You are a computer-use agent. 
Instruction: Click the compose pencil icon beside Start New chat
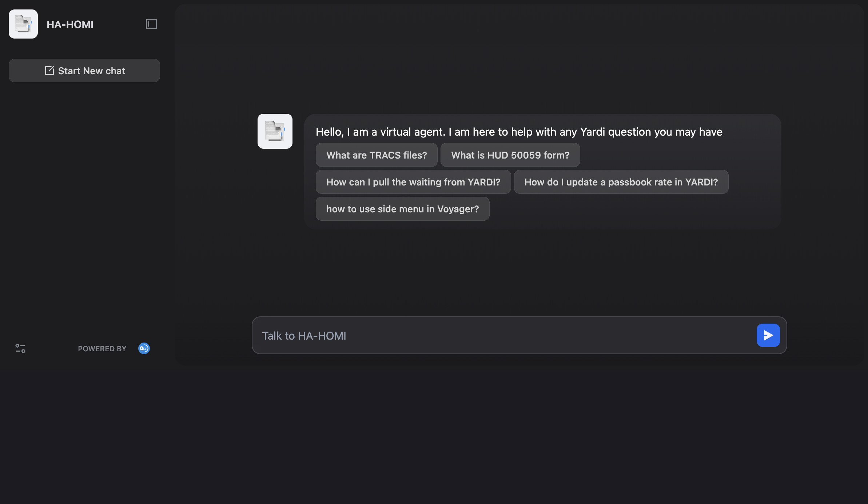click(x=49, y=71)
